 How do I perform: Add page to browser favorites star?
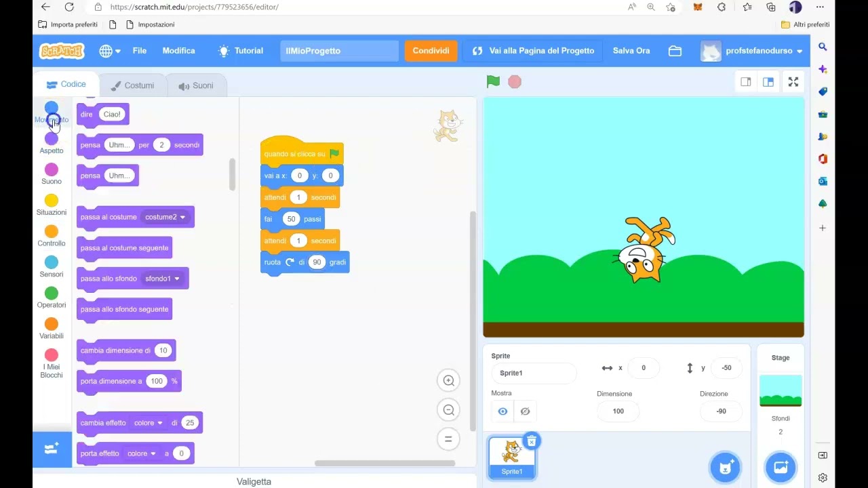click(x=671, y=7)
